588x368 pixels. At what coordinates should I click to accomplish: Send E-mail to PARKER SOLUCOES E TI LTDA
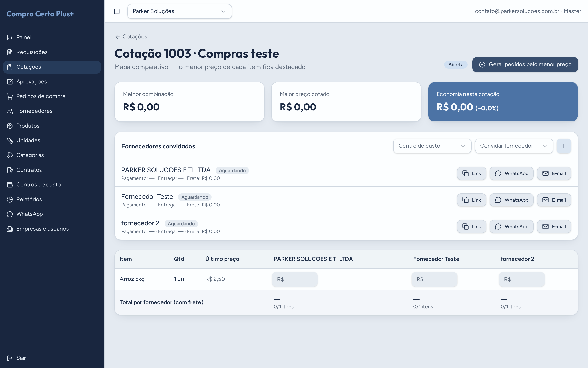point(554,174)
